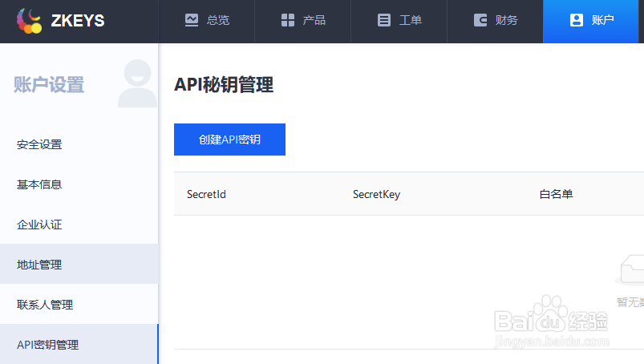Image resolution: width=644 pixels, height=364 pixels.
Task: Open the 总览 navigation tab
Action: coord(207,22)
